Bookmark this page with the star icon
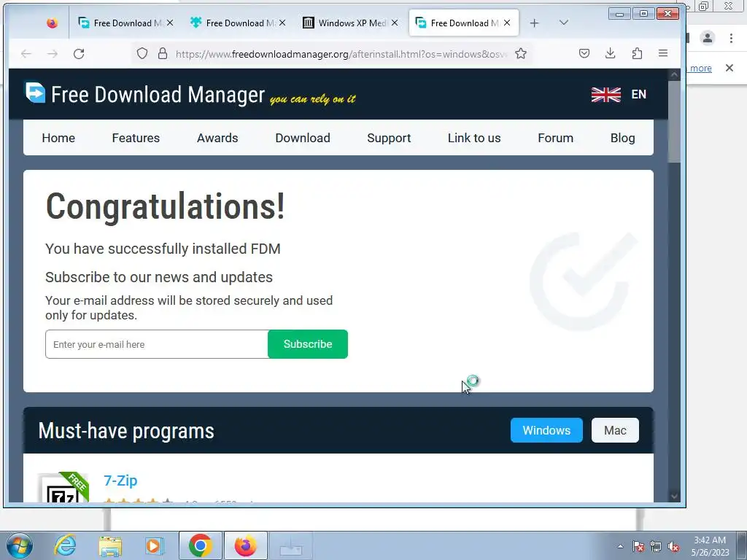Screen dimensions: 747x560 [521, 53]
